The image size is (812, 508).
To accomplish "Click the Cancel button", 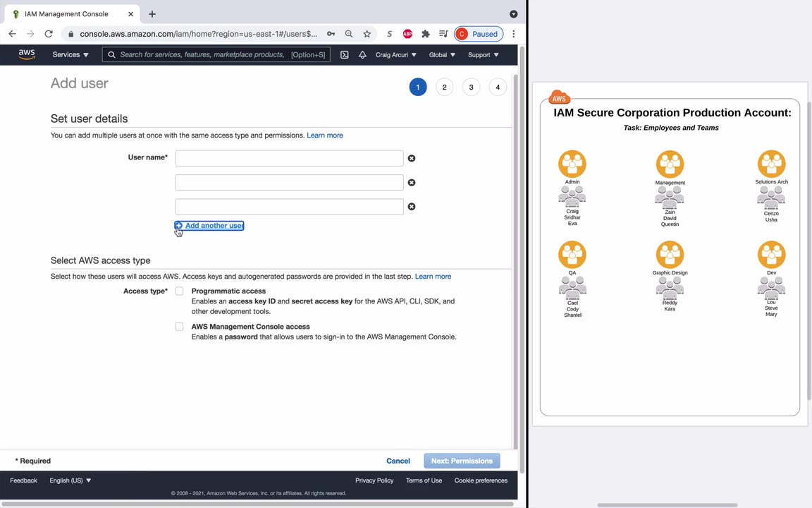I will pos(398,461).
